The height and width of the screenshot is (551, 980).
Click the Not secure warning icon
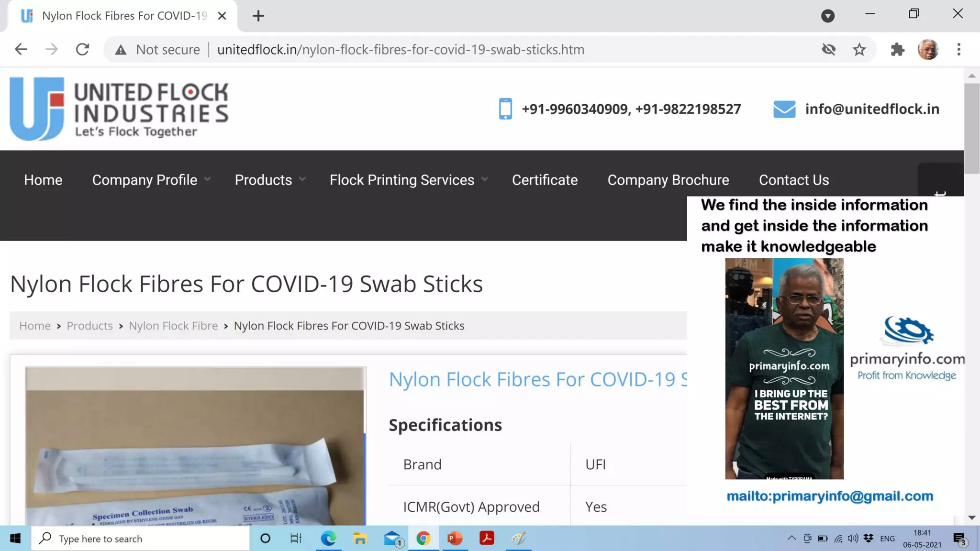(121, 50)
